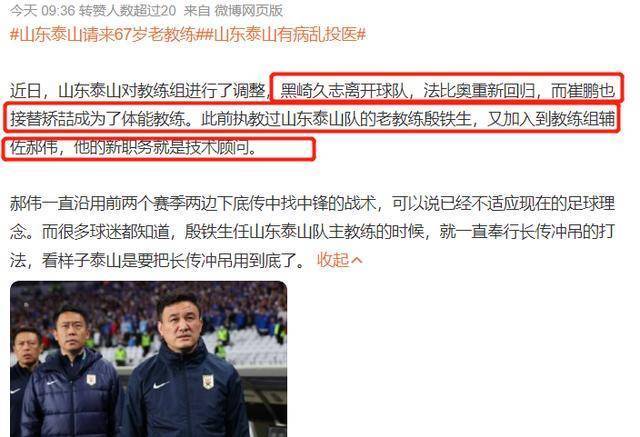Click the paragraph beginning 郝伟一直沿用
640x437 pixels.
click(x=312, y=232)
